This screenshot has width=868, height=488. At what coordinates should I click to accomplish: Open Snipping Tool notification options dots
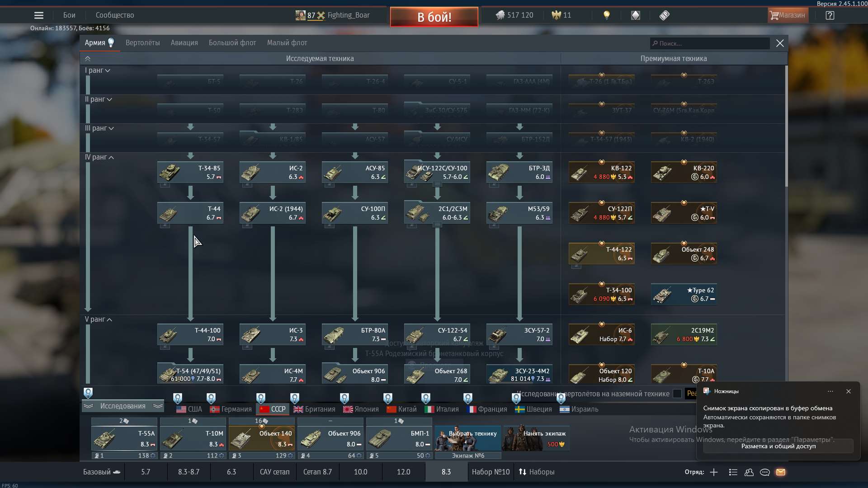(830, 391)
